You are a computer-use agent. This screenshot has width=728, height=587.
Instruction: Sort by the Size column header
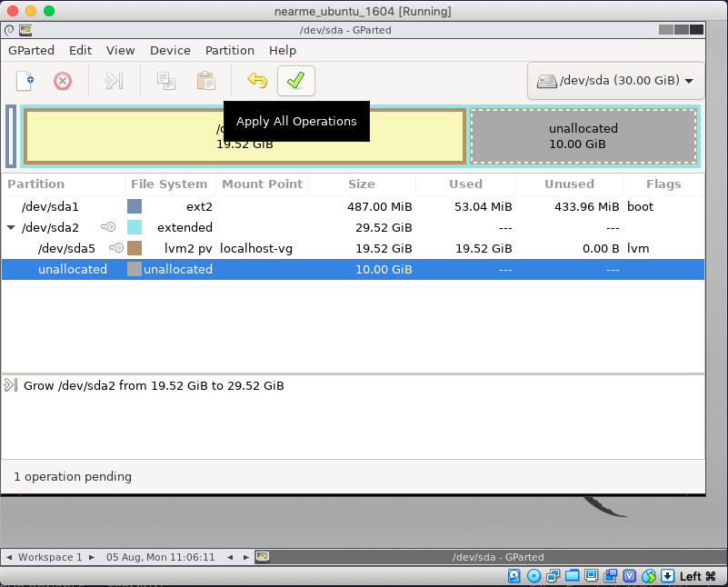click(x=361, y=184)
